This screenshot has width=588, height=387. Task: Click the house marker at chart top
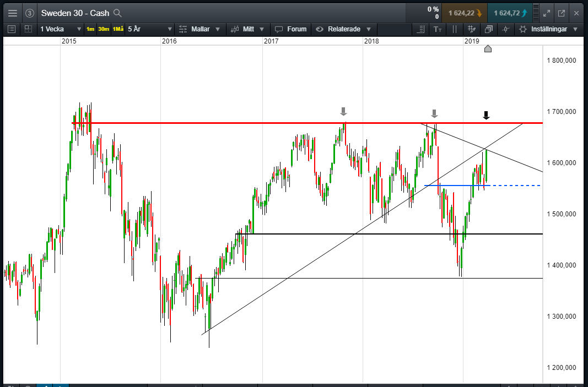coord(488,48)
